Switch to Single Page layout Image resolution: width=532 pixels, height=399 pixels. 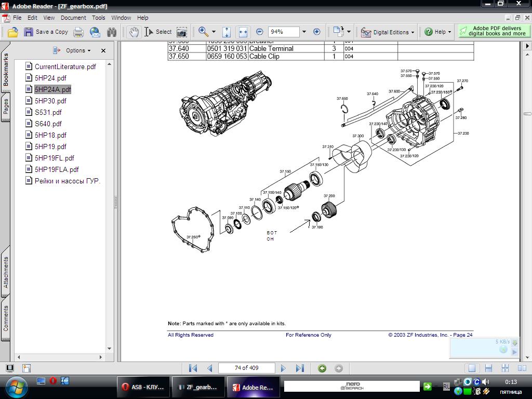[x=472, y=368]
